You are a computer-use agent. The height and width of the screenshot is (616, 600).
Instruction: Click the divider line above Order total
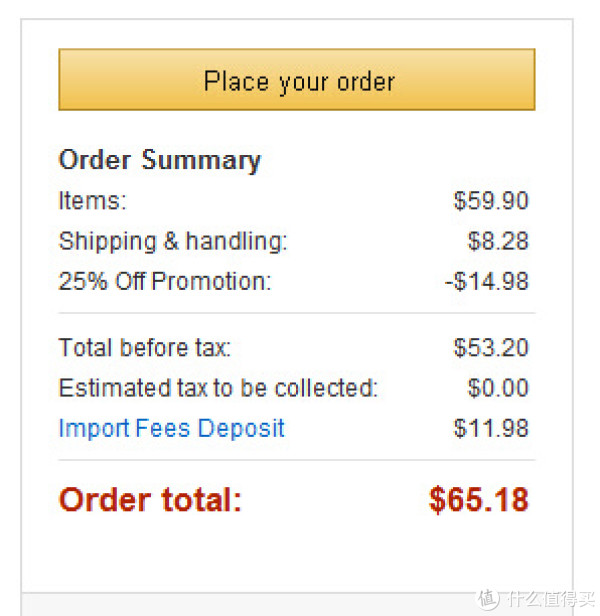(x=297, y=460)
